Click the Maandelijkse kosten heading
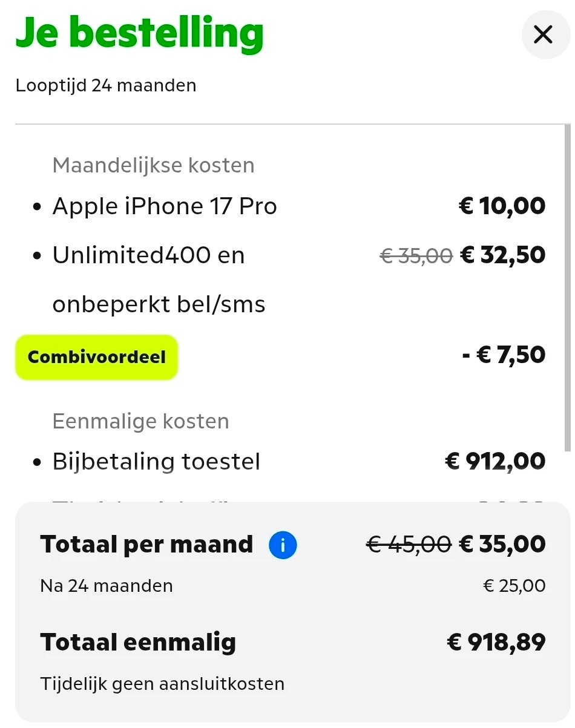575x728 pixels. click(x=153, y=165)
